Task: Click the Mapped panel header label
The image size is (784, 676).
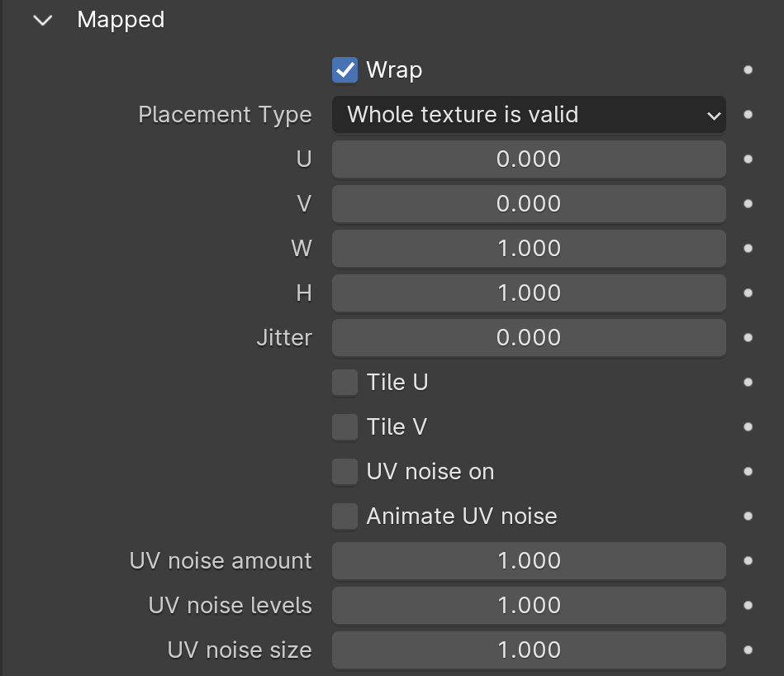Action: 121,21
